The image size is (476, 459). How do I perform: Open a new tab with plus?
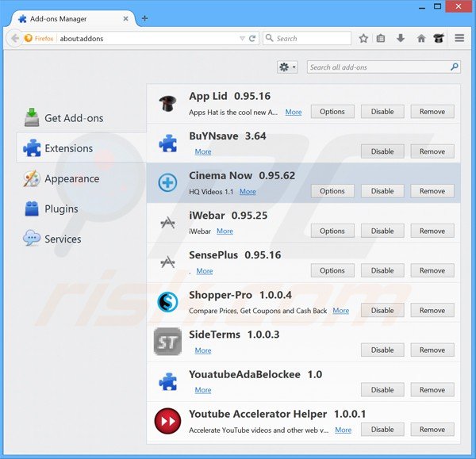145,18
